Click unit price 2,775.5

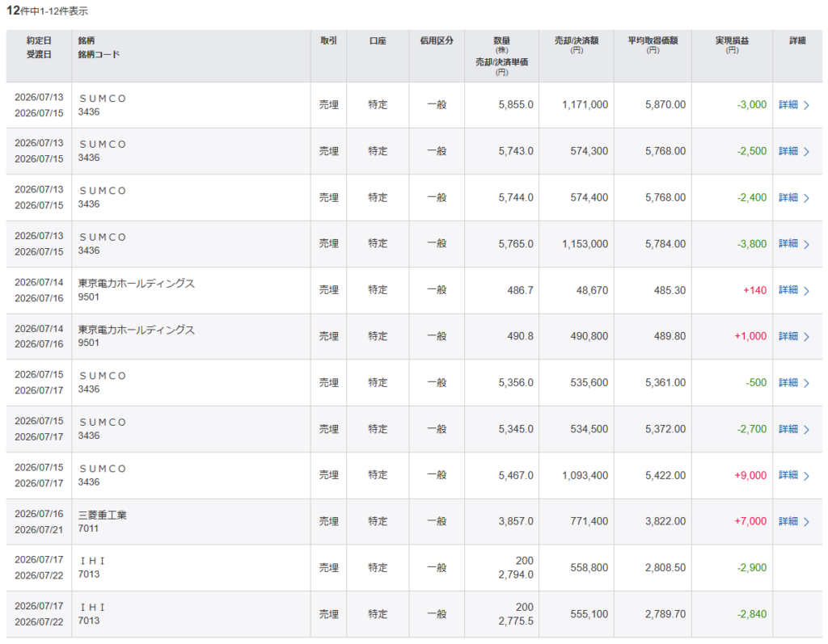tap(516, 621)
